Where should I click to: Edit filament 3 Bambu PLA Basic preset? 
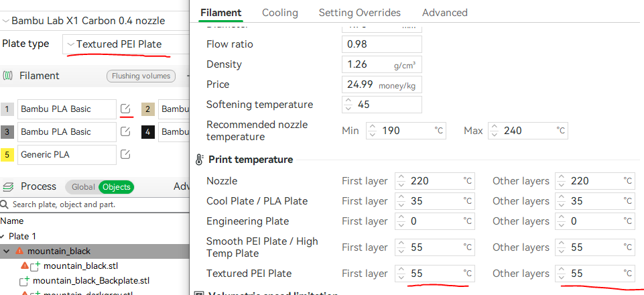[x=125, y=131]
